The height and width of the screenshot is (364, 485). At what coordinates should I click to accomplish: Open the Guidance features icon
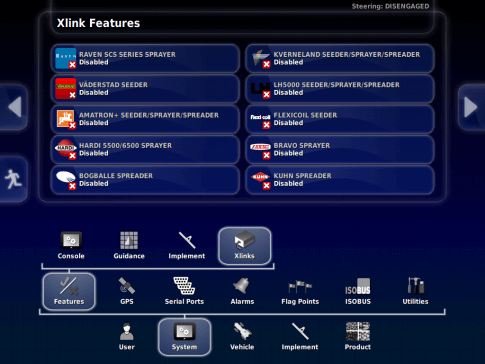tap(129, 246)
